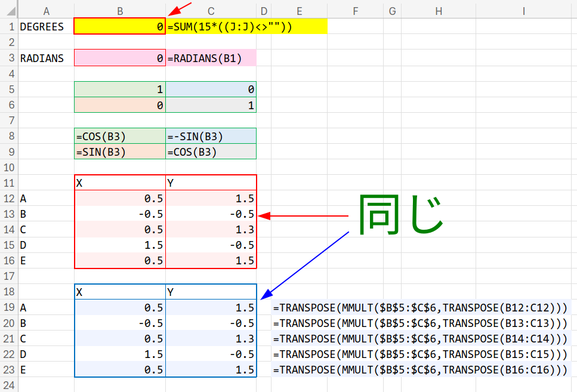577x392 pixels.
Task: Click column header B
Action: coord(120,11)
